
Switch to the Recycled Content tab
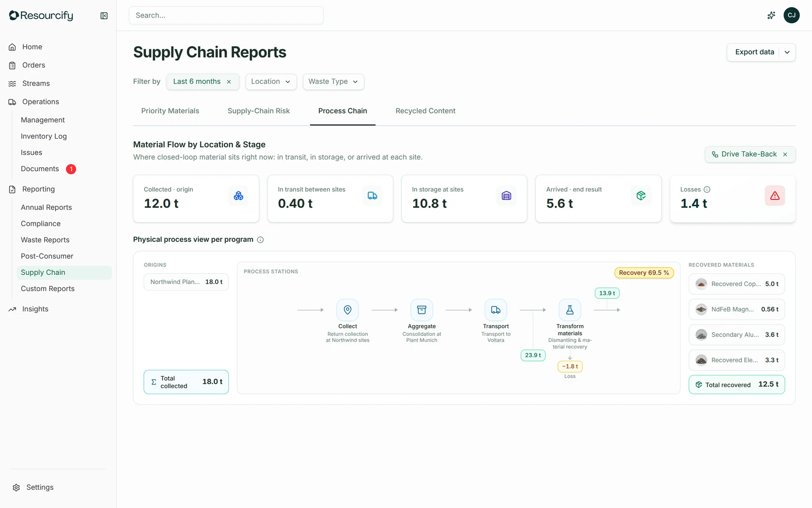[x=425, y=111]
